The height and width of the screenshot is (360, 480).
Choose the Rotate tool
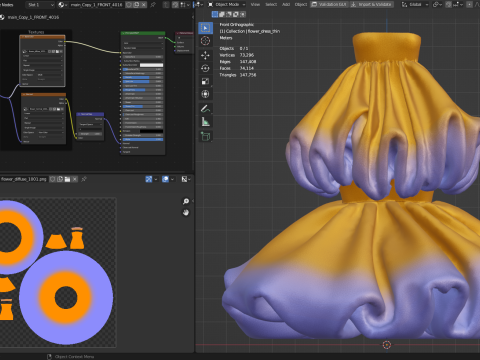pyautogui.click(x=205, y=68)
